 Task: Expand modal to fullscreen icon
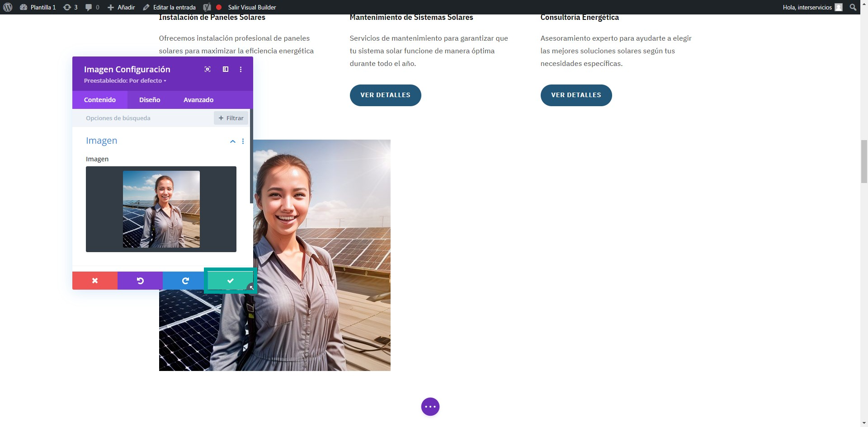pyautogui.click(x=208, y=69)
